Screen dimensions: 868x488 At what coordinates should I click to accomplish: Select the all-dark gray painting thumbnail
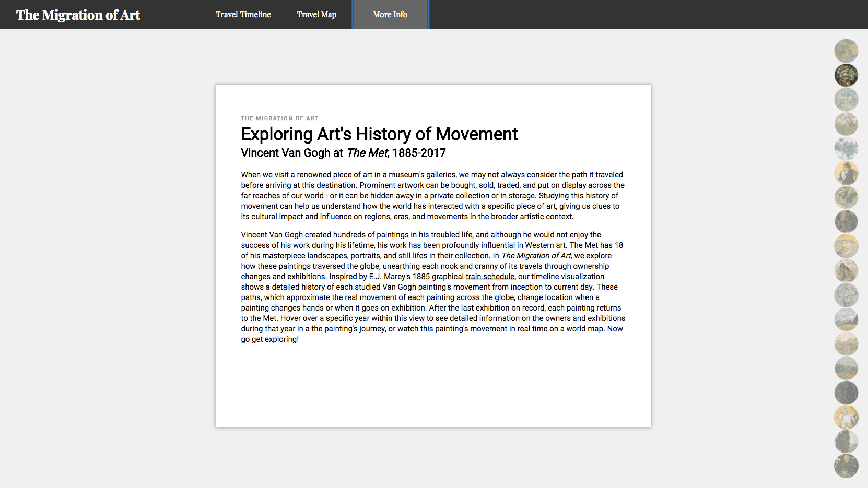(846, 392)
